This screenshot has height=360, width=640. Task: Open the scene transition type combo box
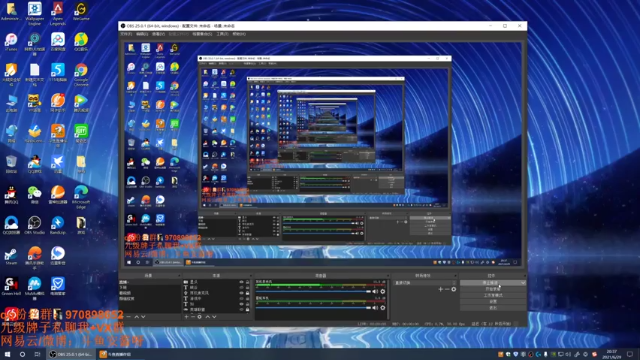[x=425, y=283]
